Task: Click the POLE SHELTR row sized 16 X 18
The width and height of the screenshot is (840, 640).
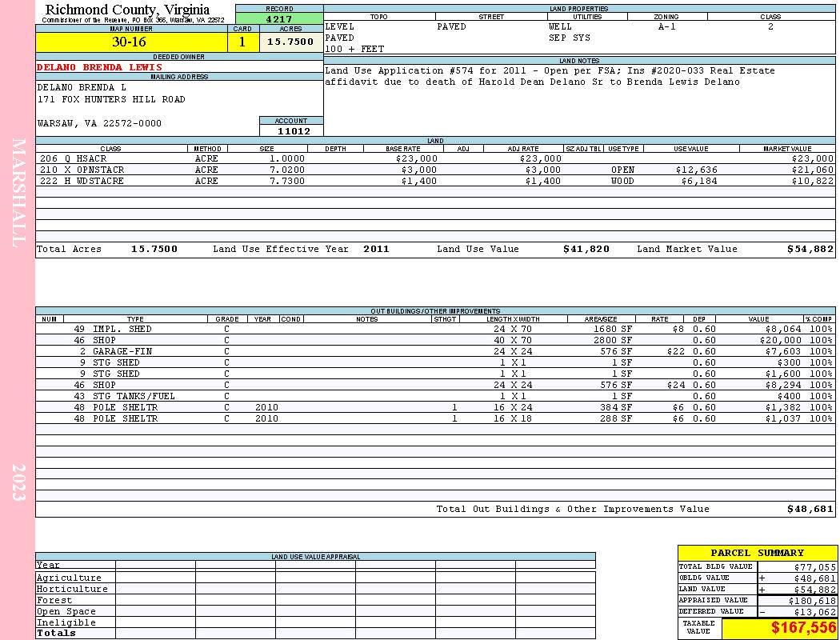Action: pyautogui.click(x=435, y=419)
